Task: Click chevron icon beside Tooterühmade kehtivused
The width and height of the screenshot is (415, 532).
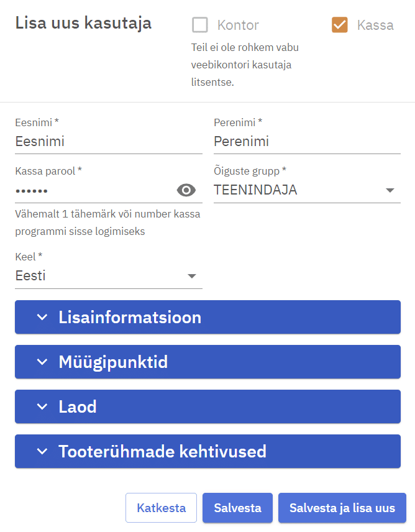Action: click(42, 451)
